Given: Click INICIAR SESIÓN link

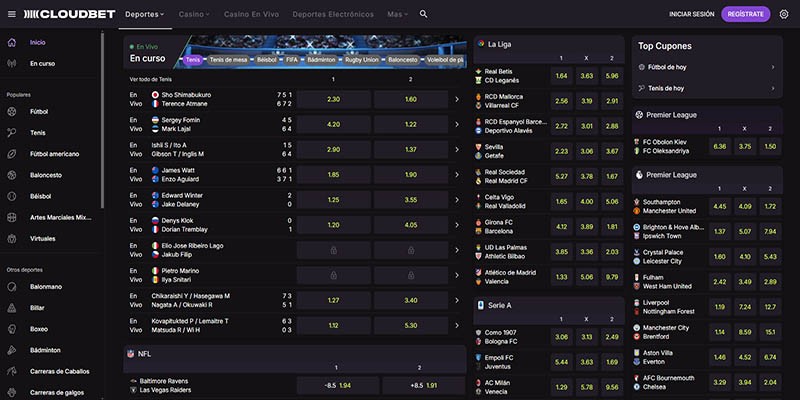Looking at the screenshot, I should (691, 14).
